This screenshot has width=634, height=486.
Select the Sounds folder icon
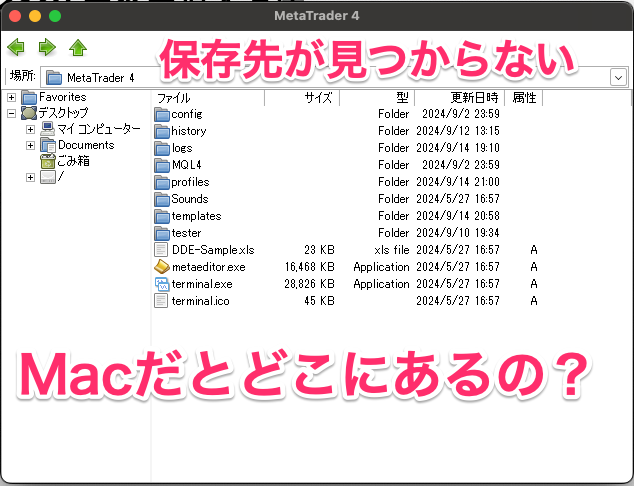coord(162,199)
